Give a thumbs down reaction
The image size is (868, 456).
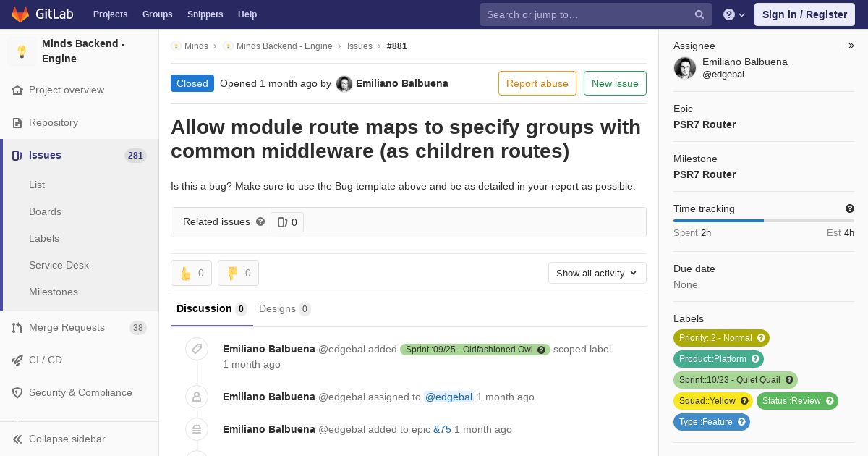coord(238,273)
